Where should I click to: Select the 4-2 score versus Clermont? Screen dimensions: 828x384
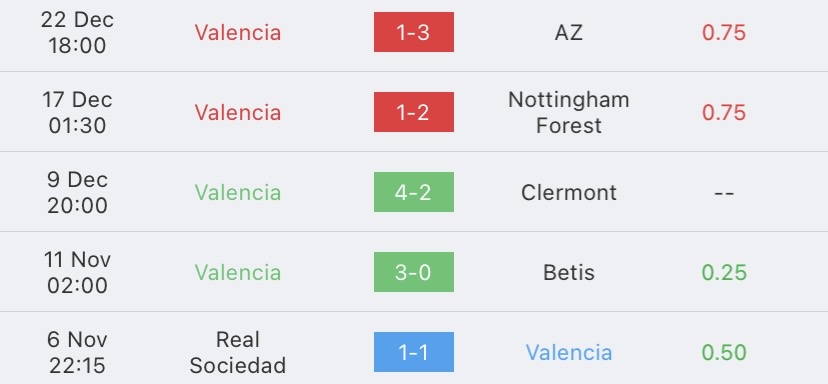click(x=413, y=192)
